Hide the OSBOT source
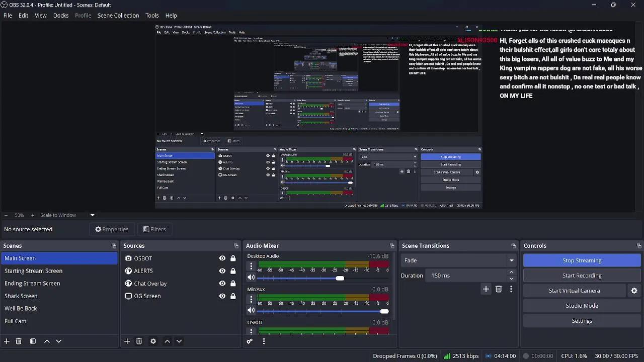 [222, 258]
